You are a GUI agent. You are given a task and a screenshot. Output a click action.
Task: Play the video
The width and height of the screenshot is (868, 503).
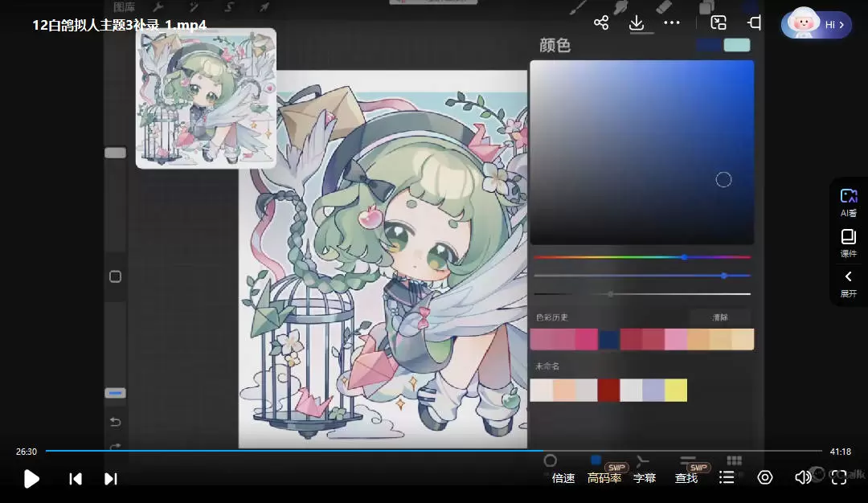coord(31,479)
